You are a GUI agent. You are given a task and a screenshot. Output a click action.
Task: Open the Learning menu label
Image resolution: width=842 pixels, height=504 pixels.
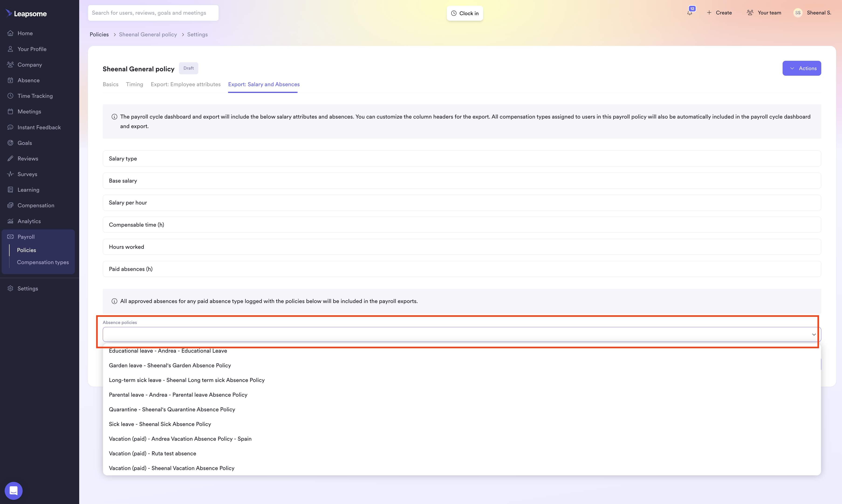pyautogui.click(x=28, y=190)
